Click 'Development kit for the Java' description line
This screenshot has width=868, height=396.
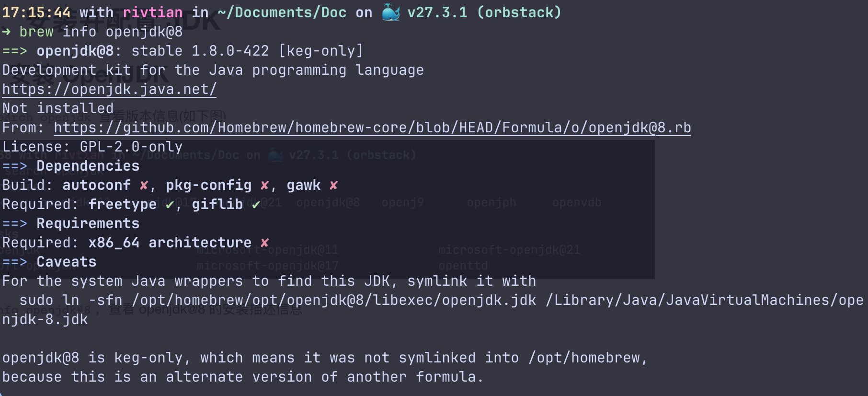click(x=213, y=70)
